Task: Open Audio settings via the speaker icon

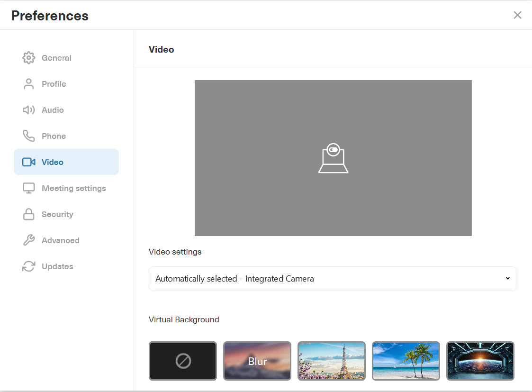Action: [29, 109]
